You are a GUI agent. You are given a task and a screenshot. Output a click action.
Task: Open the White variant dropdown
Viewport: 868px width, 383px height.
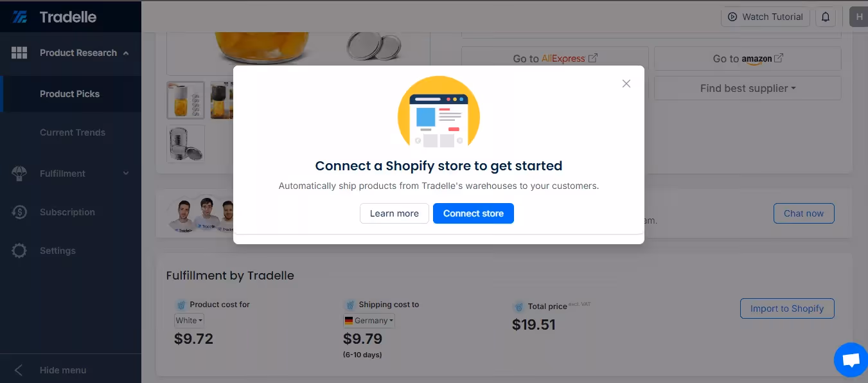pos(189,320)
